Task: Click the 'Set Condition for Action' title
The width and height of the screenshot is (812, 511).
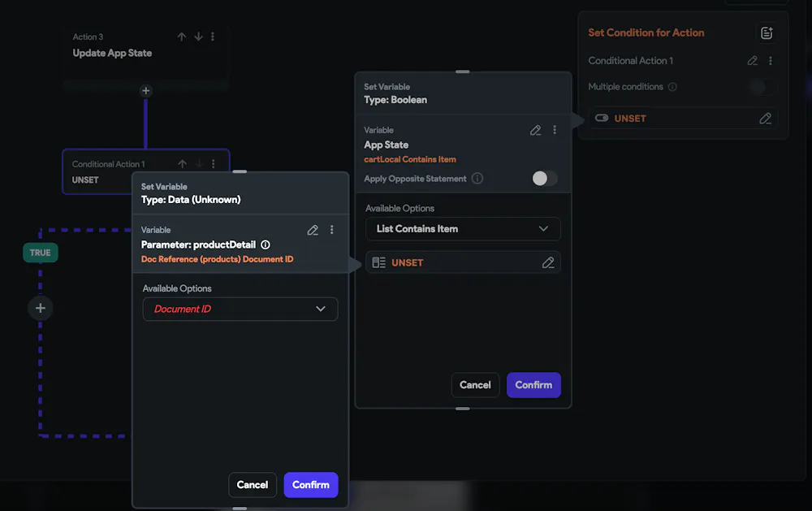Action: click(646, 32)
